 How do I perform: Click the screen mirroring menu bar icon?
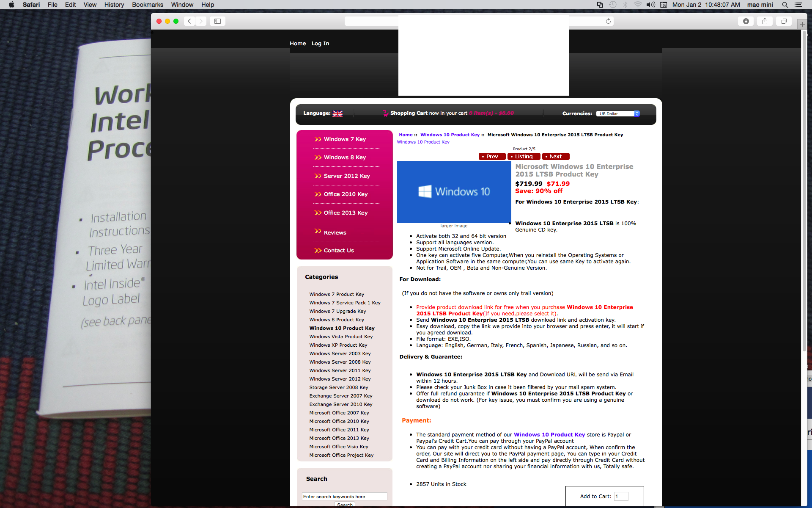[600, 5]
